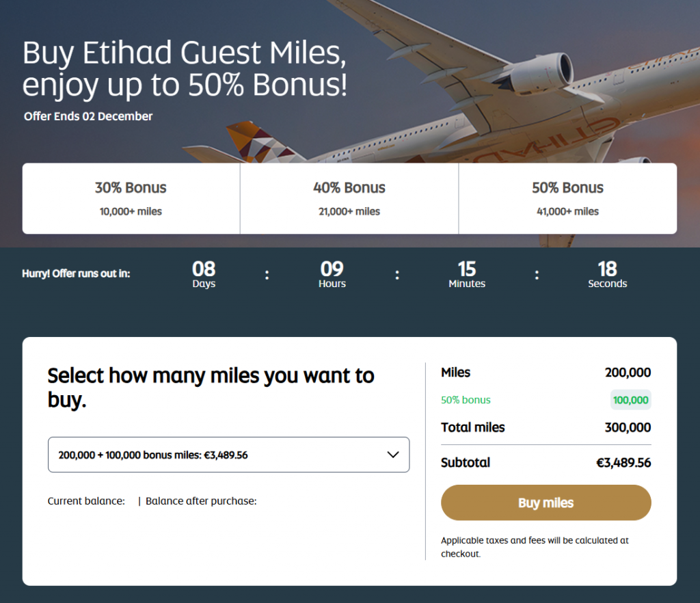The height and width of the screenshot is (603, 700).
Task: Click the Days countdown number
Action: (x=204, y=269)
